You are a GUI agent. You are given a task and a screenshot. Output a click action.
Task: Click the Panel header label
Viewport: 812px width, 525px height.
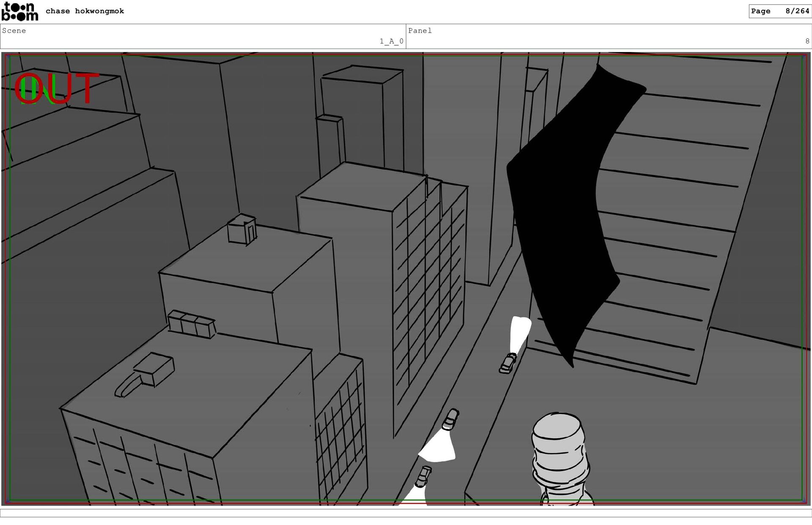(420, 31)
